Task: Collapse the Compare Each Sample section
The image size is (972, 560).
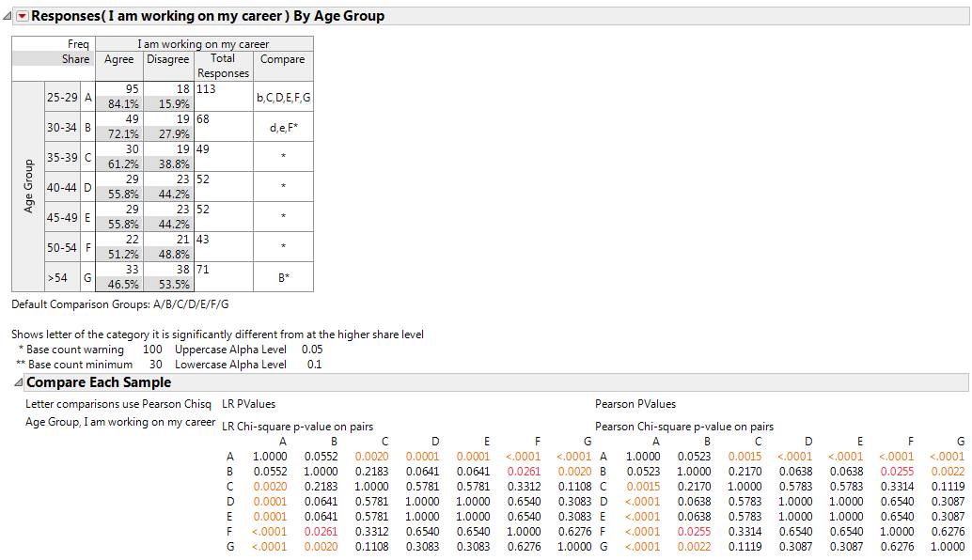Action: 17,382
